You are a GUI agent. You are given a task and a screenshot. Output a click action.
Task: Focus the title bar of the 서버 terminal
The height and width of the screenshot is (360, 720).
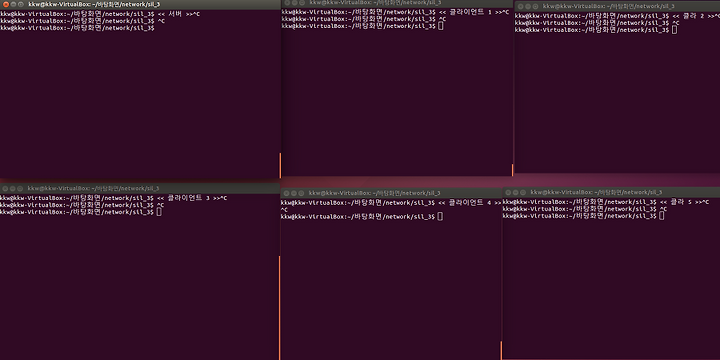pos(141,4)
